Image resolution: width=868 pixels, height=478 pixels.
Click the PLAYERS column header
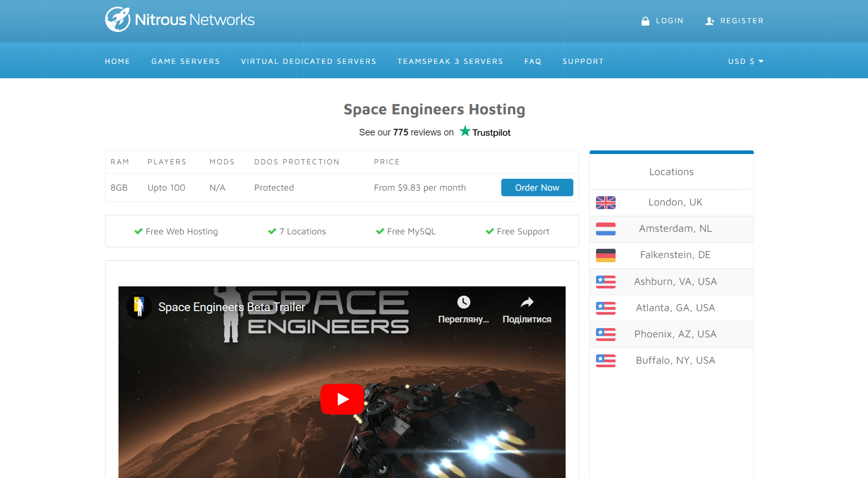(x=167, y=162)
